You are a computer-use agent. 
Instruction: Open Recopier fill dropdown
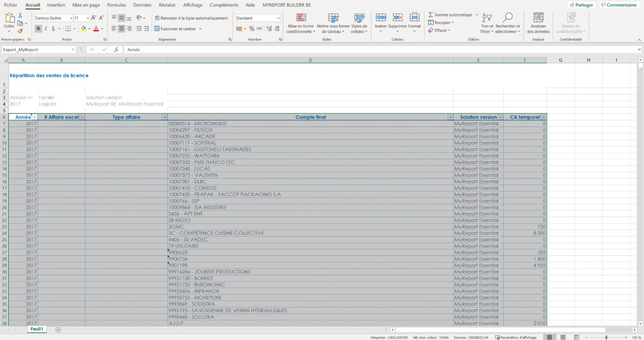tap(441, 22)
